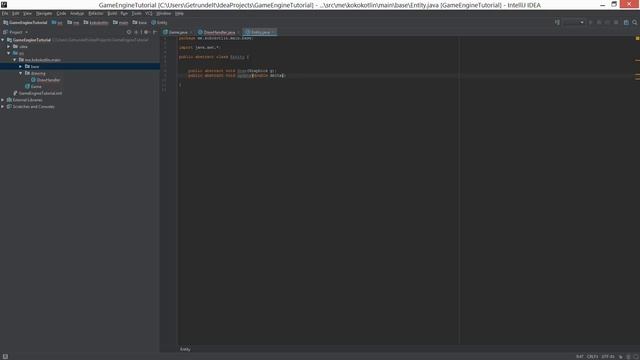Image resolution: width=640 pixels, height=360 pixels.
Task: Select the drawing package row
Action: pos(80,73)
